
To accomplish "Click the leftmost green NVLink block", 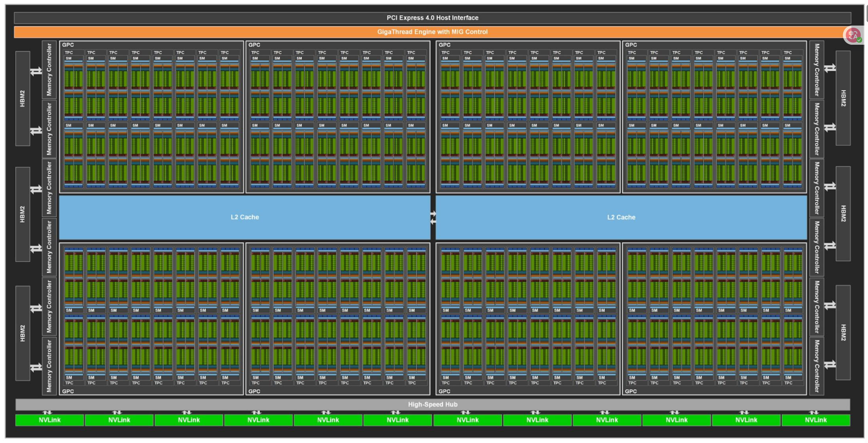I will click(49, 420).
